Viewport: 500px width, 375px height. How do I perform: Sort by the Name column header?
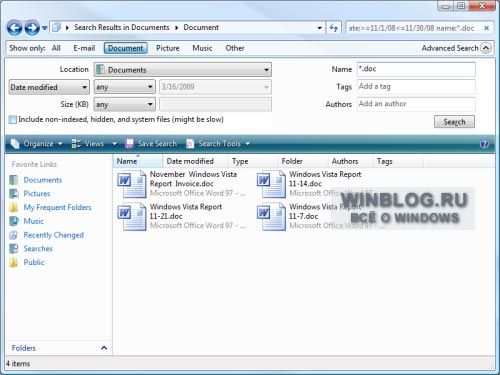click(138, 161)
